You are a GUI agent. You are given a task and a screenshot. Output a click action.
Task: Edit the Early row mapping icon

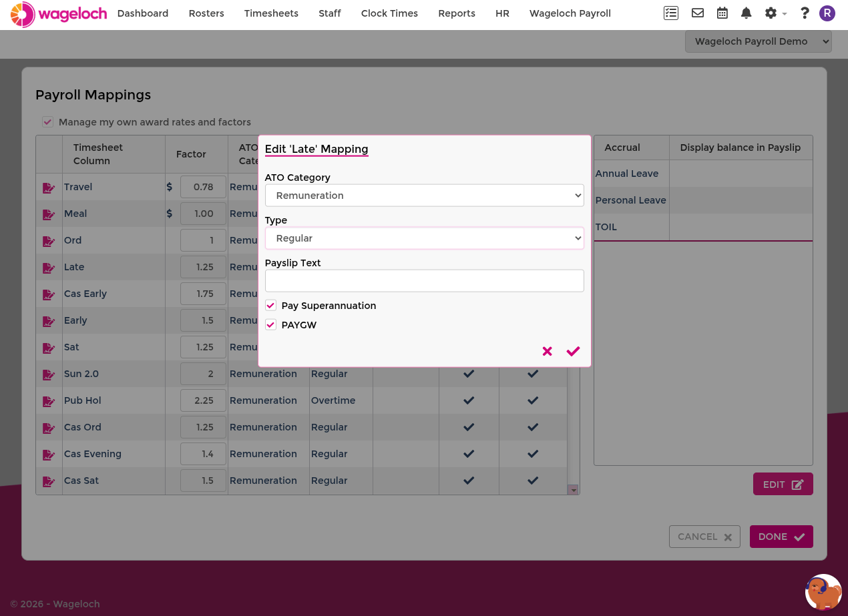49,321
